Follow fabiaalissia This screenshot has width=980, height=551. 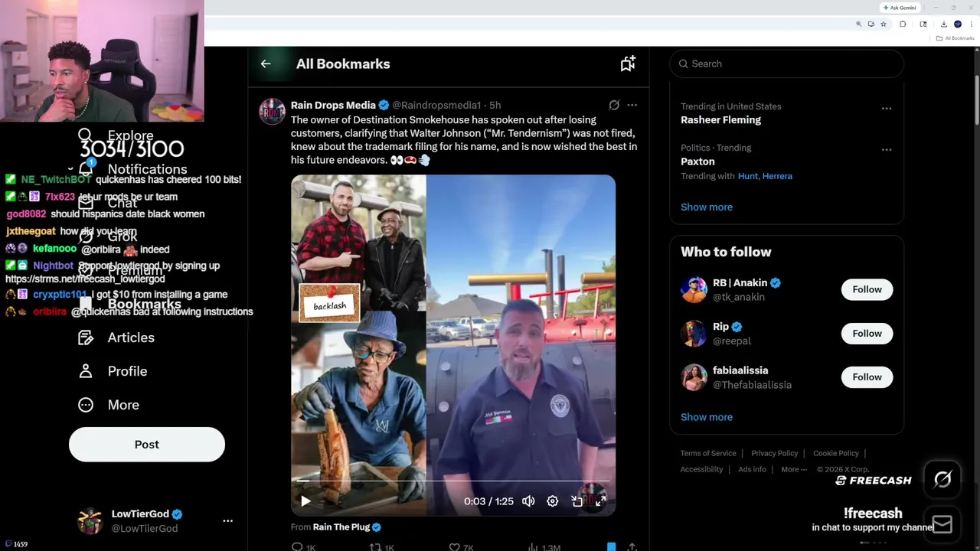(x=867, y=377)
